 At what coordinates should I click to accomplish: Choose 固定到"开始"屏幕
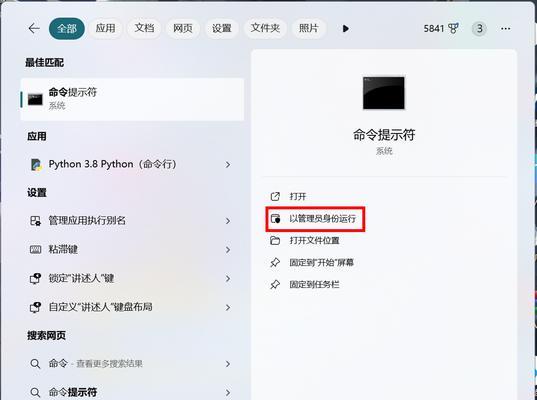point(321,263)
